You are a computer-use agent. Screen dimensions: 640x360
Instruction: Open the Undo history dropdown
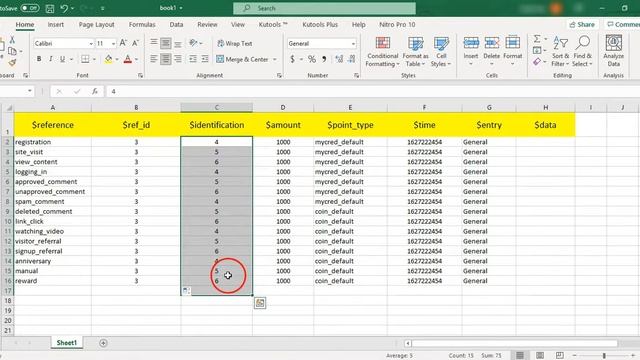(x=73, y=8)
